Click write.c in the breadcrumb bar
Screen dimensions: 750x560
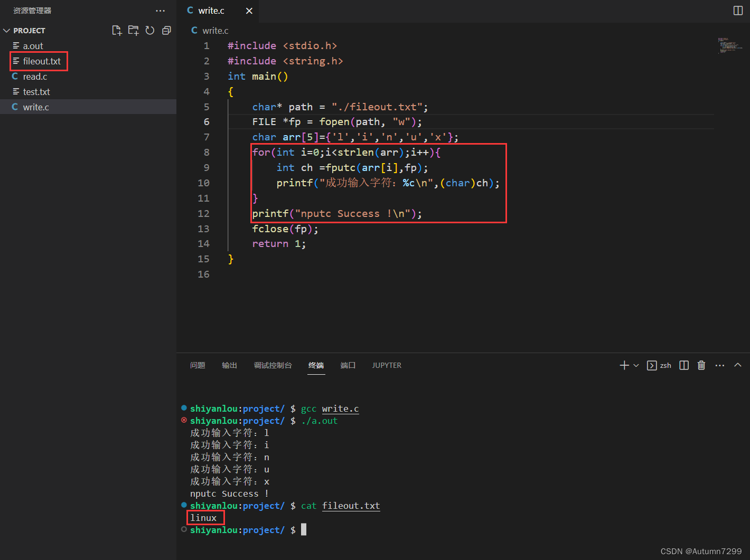pyautogui.click(x=215, y=31)
